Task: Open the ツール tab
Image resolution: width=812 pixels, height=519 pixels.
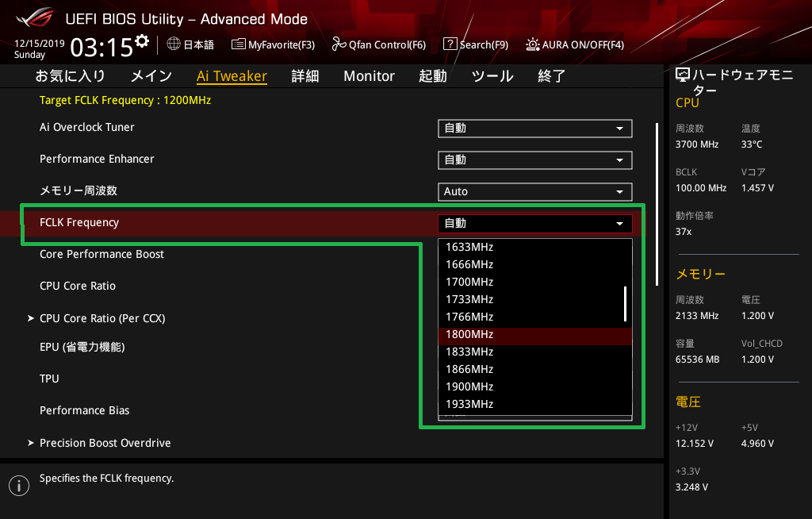Action: 492,76
